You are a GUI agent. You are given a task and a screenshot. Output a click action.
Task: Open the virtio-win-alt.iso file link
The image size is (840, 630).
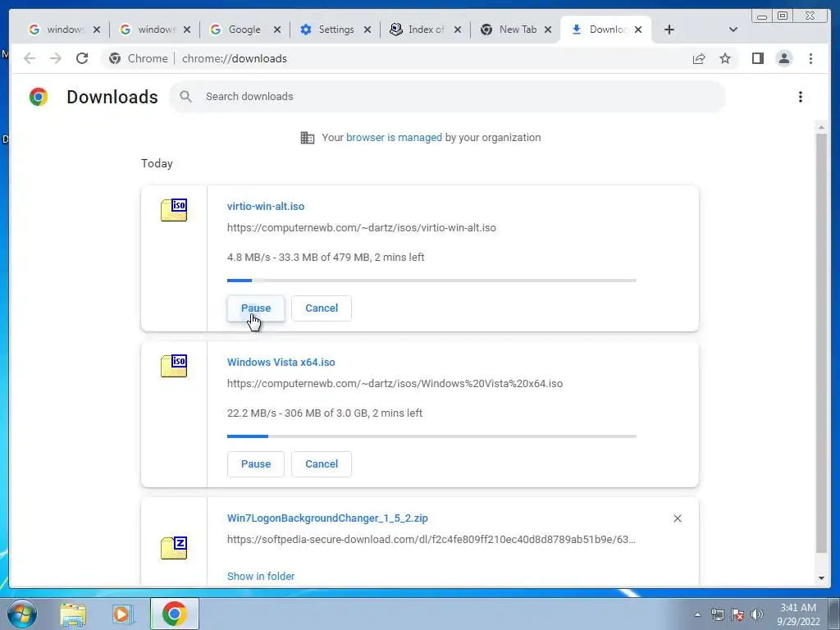(266, 206)
